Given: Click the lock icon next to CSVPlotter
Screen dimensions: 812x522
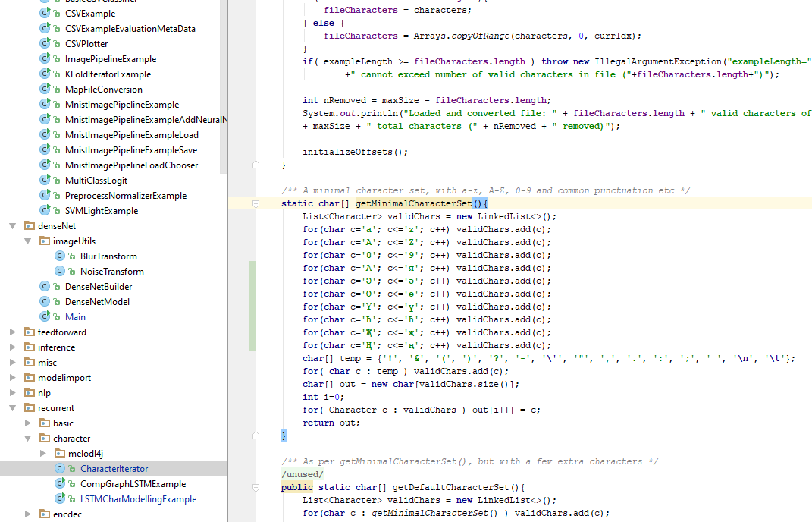Looking at the screenshot, I should (x=57, y=44).
